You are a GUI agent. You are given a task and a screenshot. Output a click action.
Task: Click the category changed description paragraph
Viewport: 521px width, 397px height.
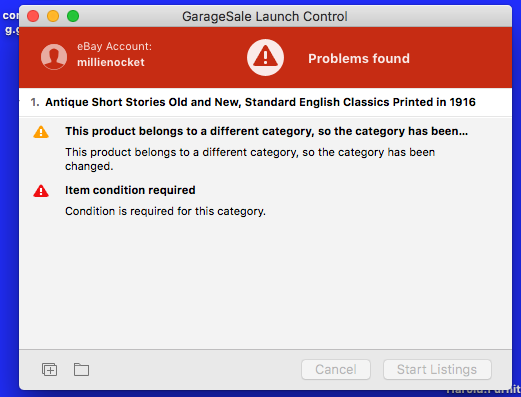[x=250, y=159]
